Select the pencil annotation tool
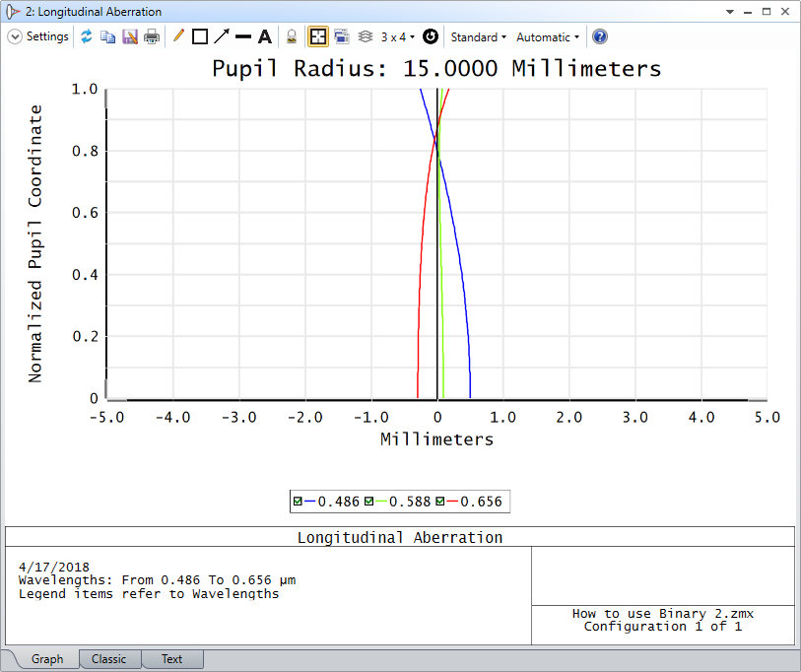This screenshot has height=672, width=801. click(x=178, y=36)
